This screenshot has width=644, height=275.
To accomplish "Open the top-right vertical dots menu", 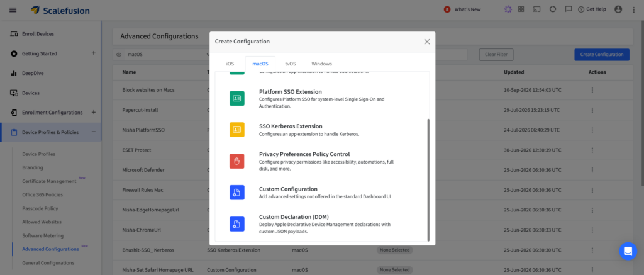I will (x=633, y=10).
